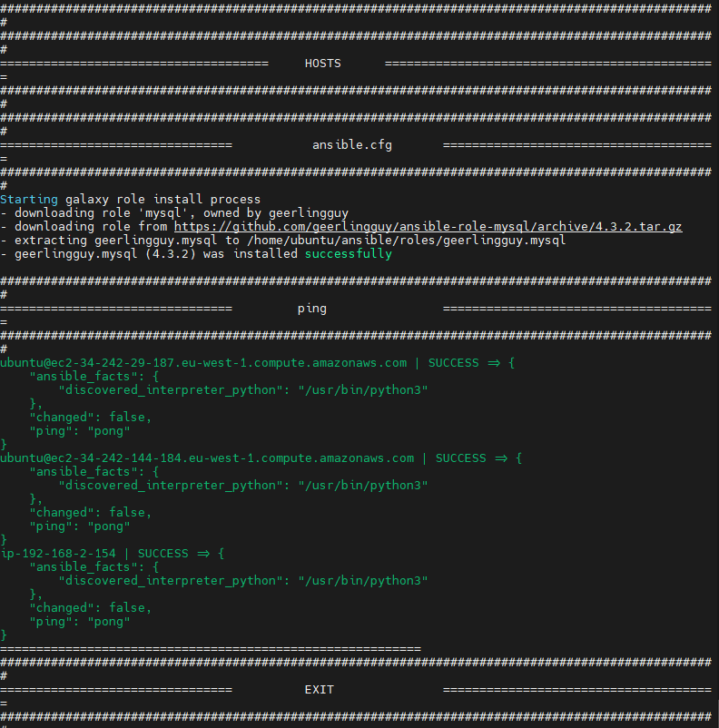Viewport: 719px width, 728px height.
Task: Click '"changed": false' under ec2-34-242-144-184
Action: (91, 513)
